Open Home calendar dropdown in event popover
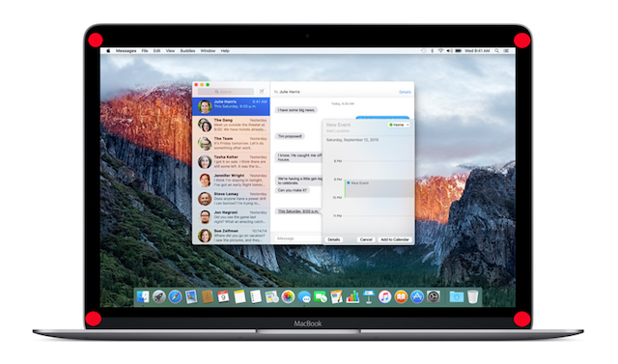The width and height of the screenshot is (618, 364). coord(399,125)
